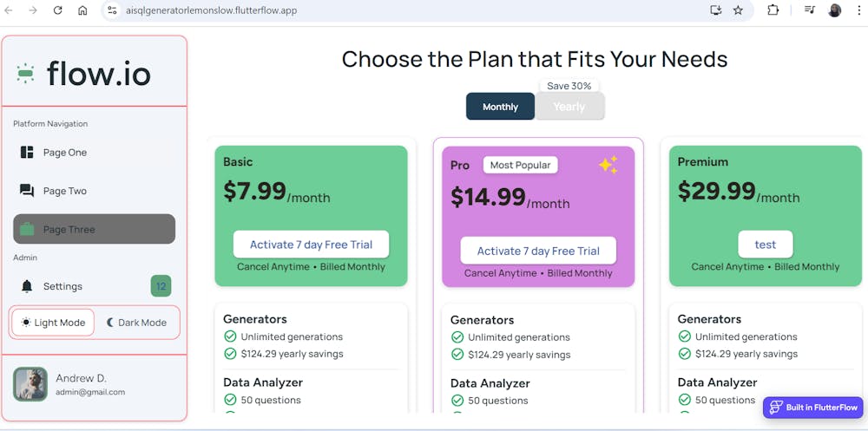Click the Built in FlutterFlow badge
This screenshot has height=431, width=868.
point(813,408)
